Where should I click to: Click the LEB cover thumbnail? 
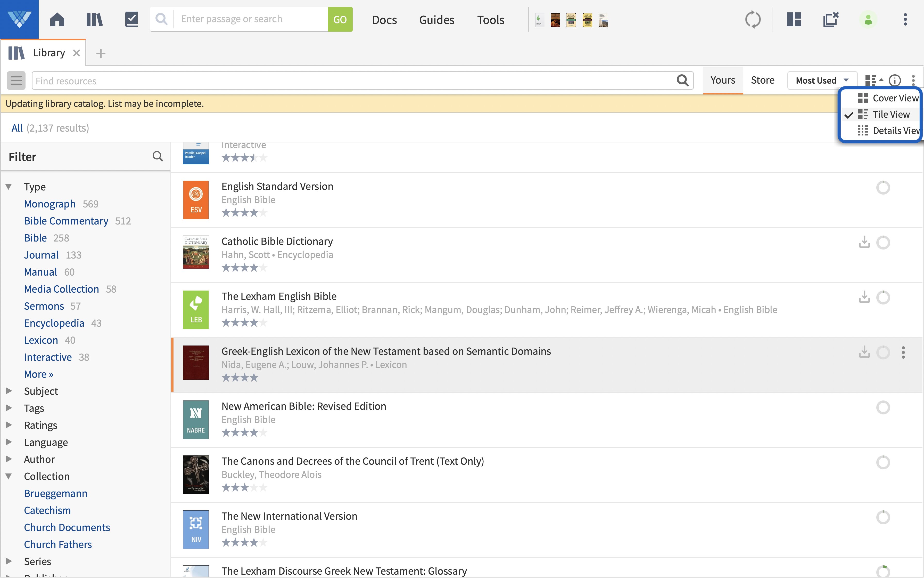tap(196, 310)
